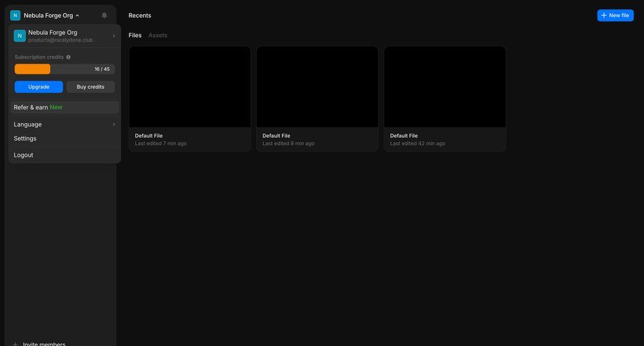
Task: Open Default File edited 8 min ago
Action: [x=317, y=99]
